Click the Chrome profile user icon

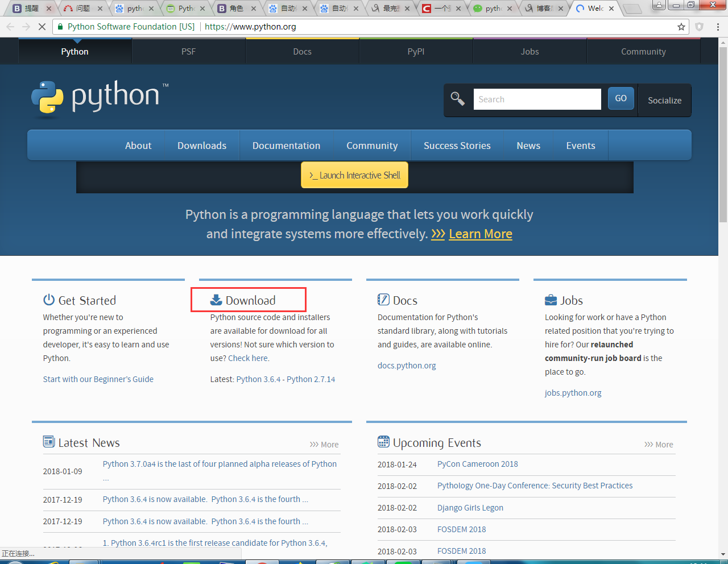(x=659, y=5)
